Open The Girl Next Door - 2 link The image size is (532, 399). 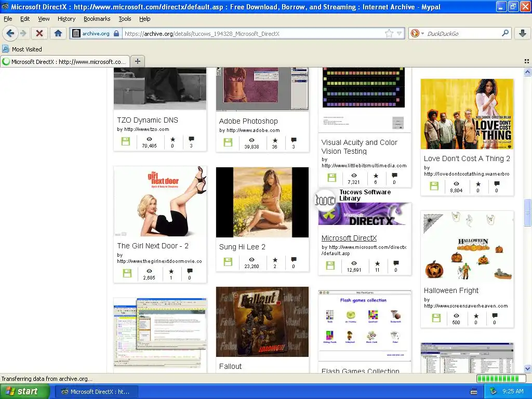[153, 246]
